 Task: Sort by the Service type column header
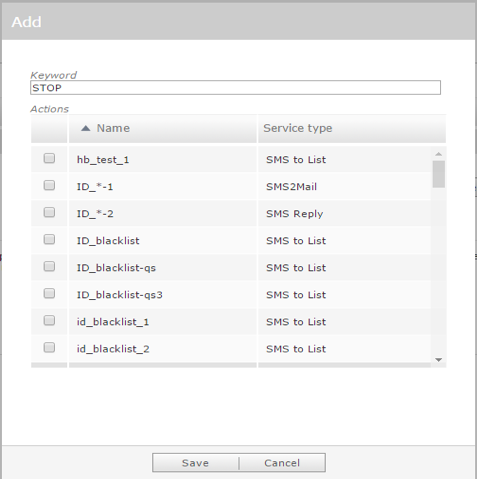point(298,128)
